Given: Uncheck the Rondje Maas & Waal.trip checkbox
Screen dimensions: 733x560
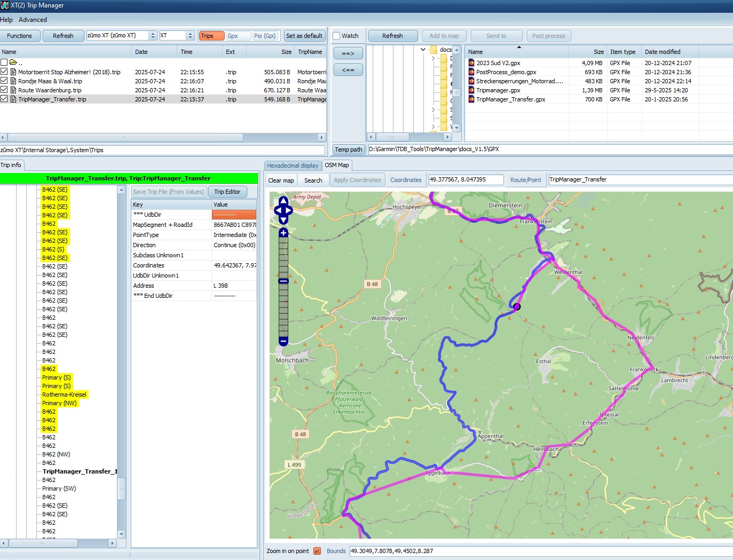Looking at the screenshot, I should point(4,81).
